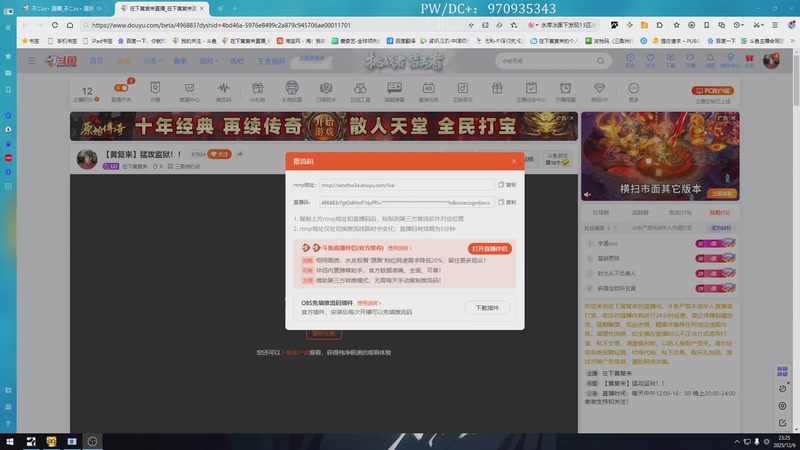Copy the rtmp address
Screen dimensions: 800x450
[x=507, y=185]
